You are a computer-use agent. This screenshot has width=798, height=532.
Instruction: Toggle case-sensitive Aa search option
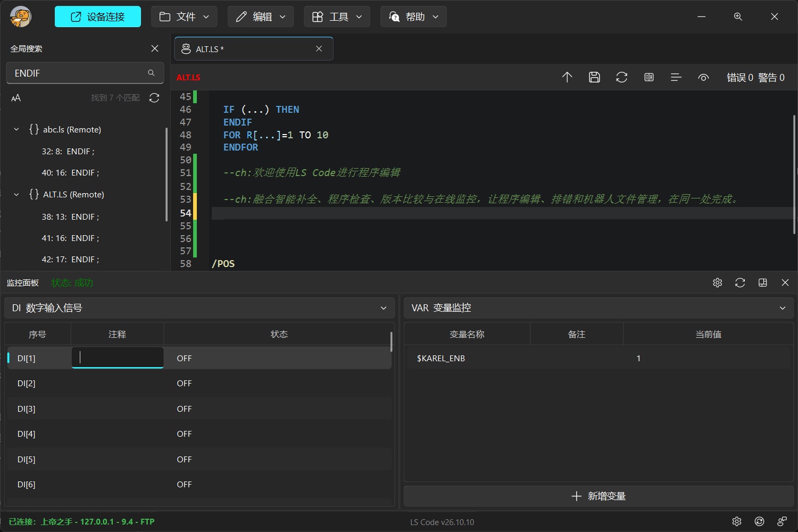(x=16, y=98)
